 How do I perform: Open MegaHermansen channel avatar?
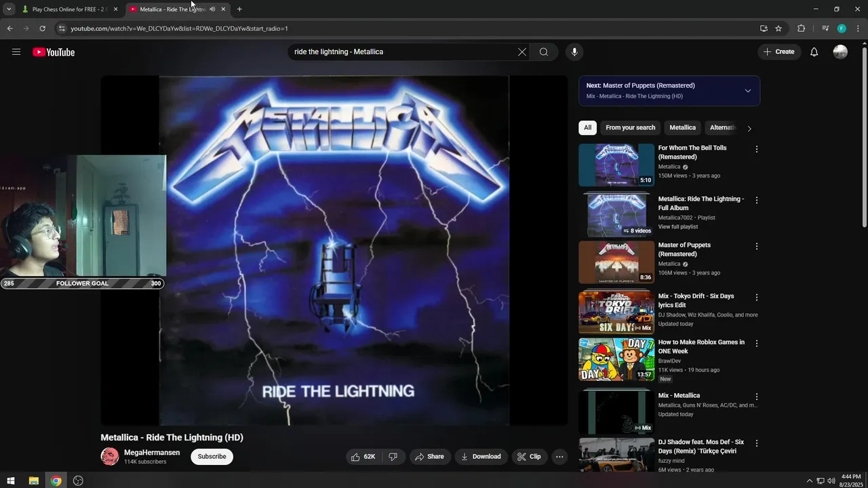coord(110,457)
